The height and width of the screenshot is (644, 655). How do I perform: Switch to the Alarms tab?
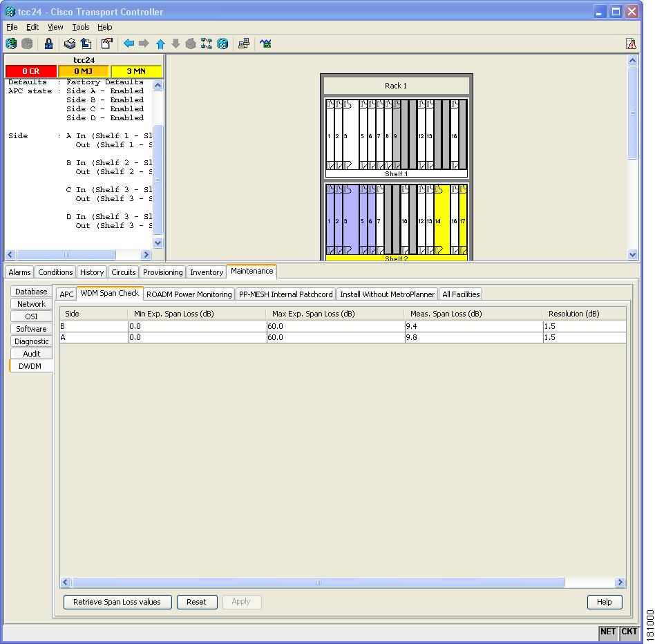click(19, 272)
